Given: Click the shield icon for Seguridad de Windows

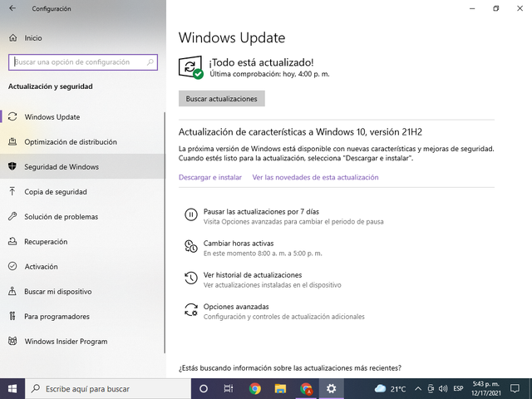Looking at the screenshot, I should (12, 166).
